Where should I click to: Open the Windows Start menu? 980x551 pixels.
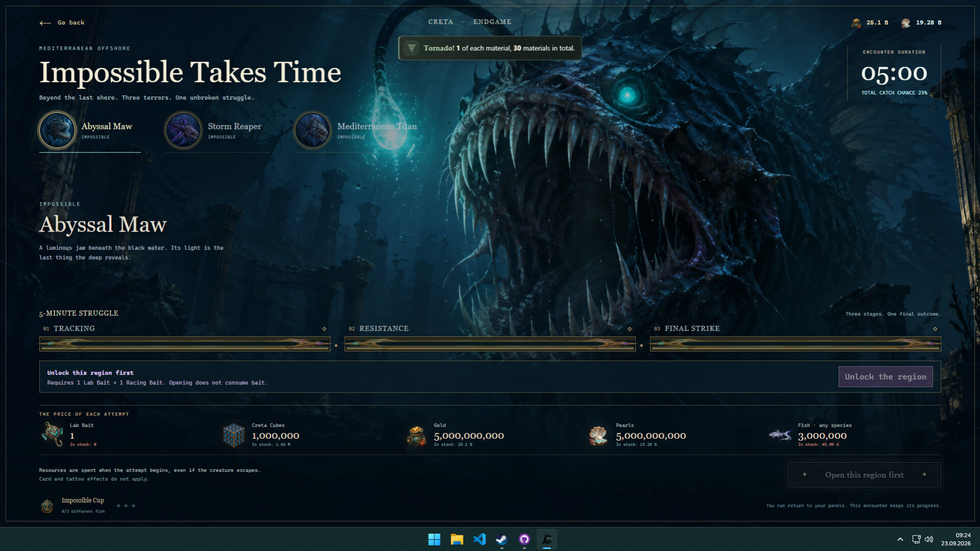pyautogui.click(x=434, y=539)
